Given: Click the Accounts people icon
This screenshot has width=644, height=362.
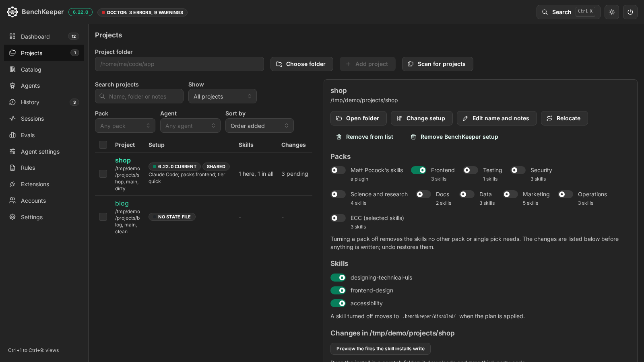Looking at the screenshot, I should point(12,201).
